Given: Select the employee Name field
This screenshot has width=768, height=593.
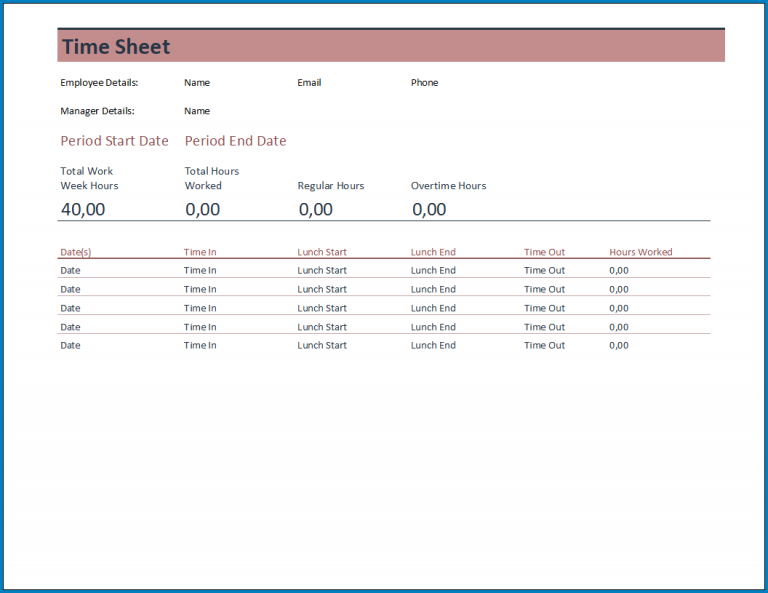Looking at the screenshot, I should point(197,83).
